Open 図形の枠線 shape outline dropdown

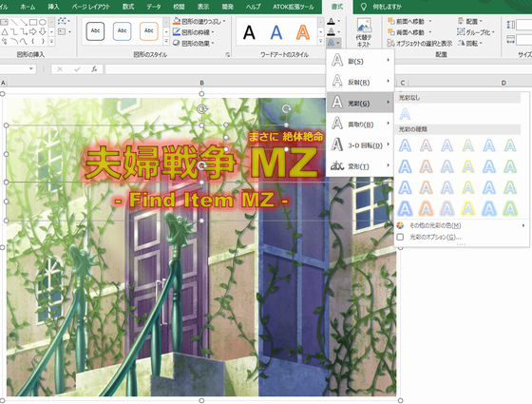point(194,32)
